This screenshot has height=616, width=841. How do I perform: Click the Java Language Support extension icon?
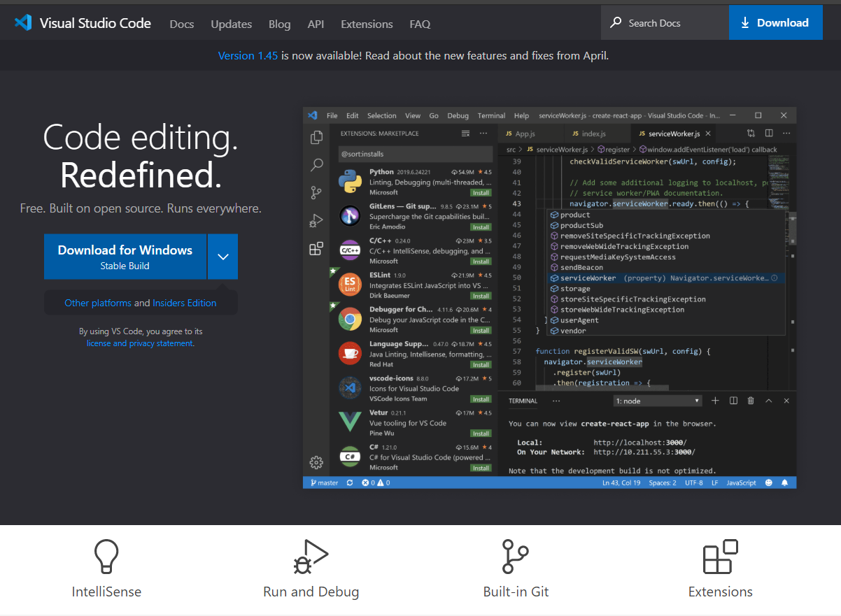[350, 353]
